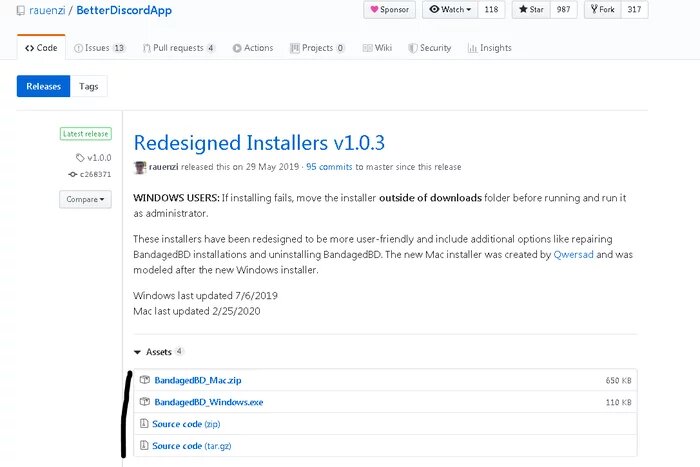Switch to the Issues tab
Image resolution: width=700 pixels, height=467 pixels.
[x=99, y=48]
